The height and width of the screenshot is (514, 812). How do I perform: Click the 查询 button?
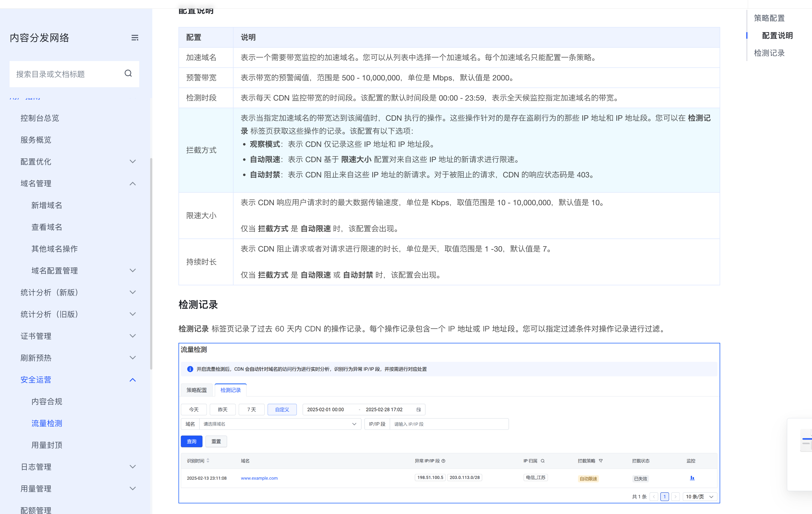coord(192,442)
